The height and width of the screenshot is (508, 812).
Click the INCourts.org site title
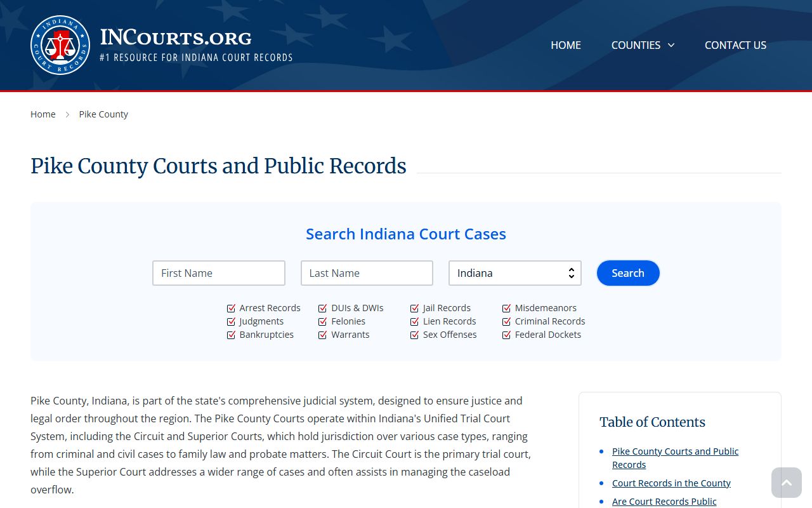[176, 37]
